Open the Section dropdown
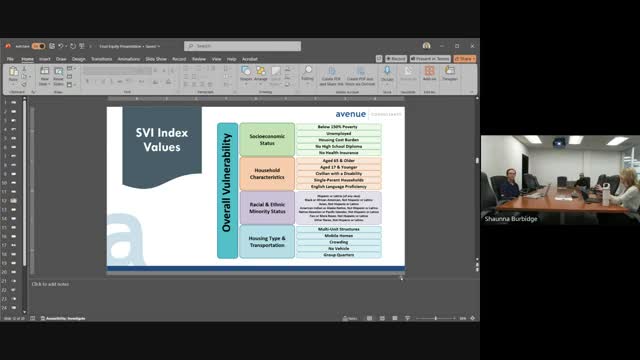 pyautogui.click(x=70, y=84)
